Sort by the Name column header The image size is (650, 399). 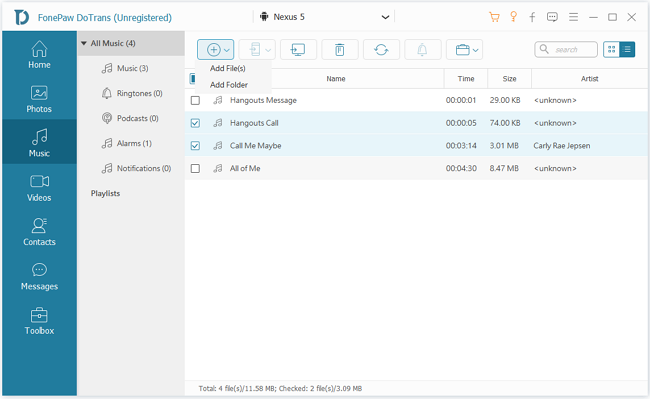[x=336, y=79]
